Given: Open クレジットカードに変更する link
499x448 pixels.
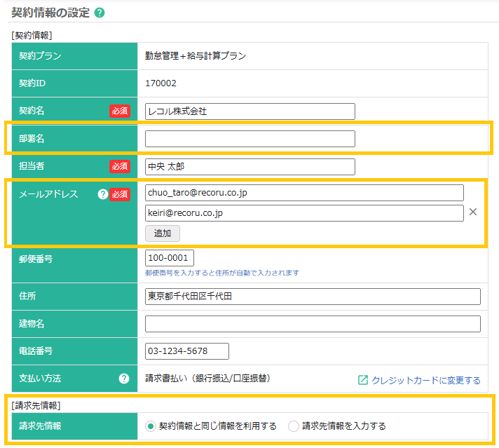Looking at the screenshot, I should [x=426, y=380].
